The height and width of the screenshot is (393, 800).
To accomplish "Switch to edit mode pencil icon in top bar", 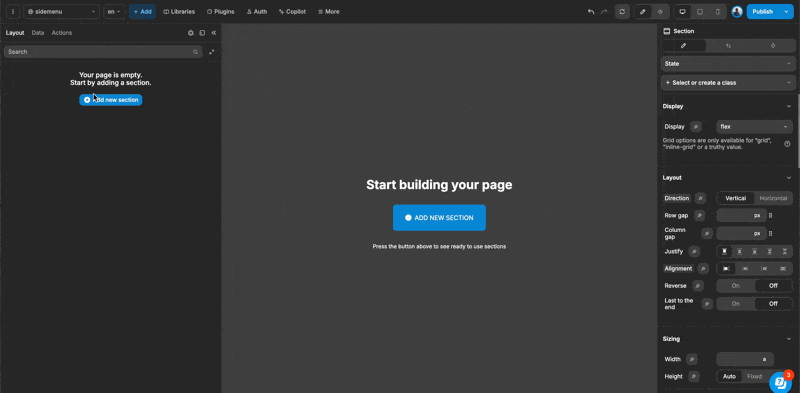I will pos(643,12).
